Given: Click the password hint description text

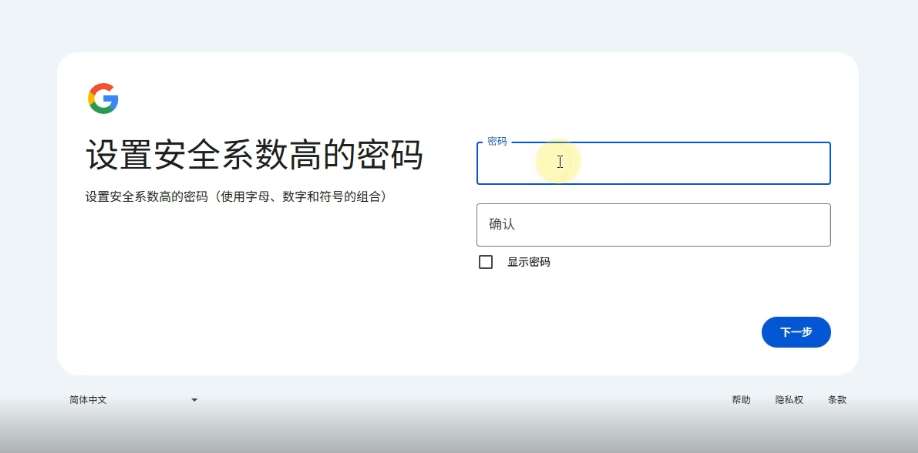Looking at the screenshot, I should [236, 197].
